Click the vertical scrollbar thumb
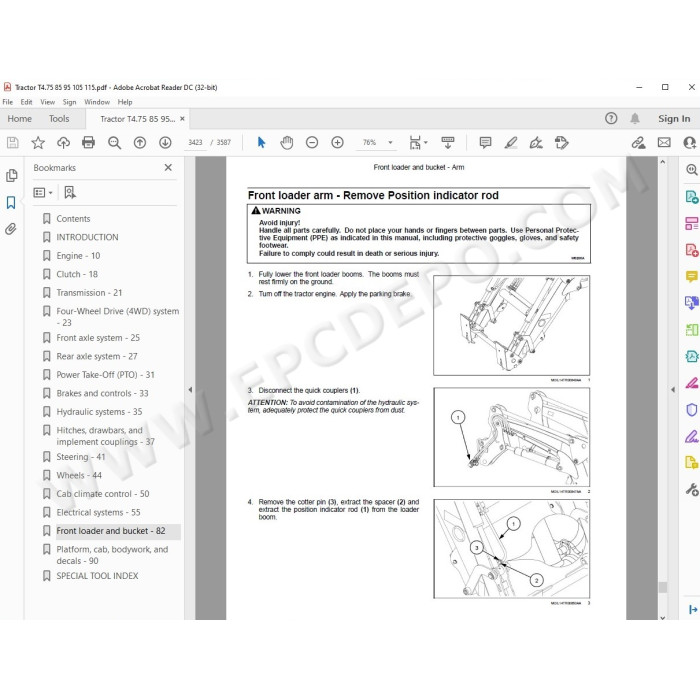This screenshot has height=700, width=700. point(662,587)
